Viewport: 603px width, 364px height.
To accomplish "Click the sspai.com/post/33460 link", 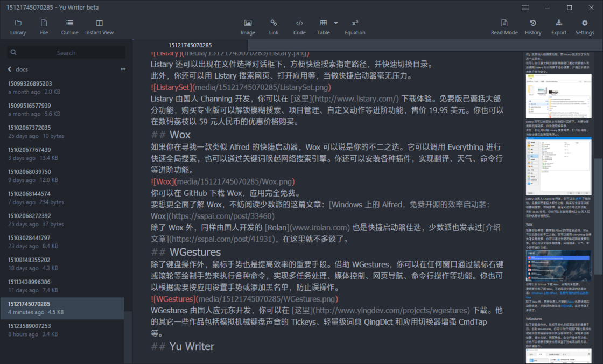I will point(221,216).
